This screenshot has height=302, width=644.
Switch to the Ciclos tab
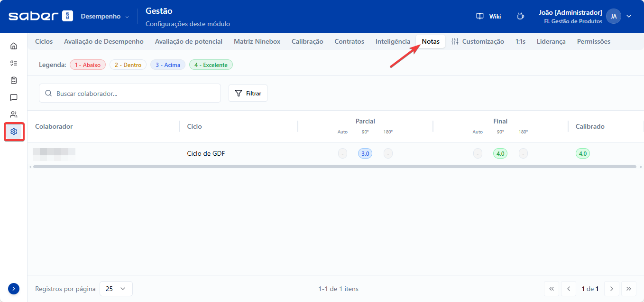[44, 41]
